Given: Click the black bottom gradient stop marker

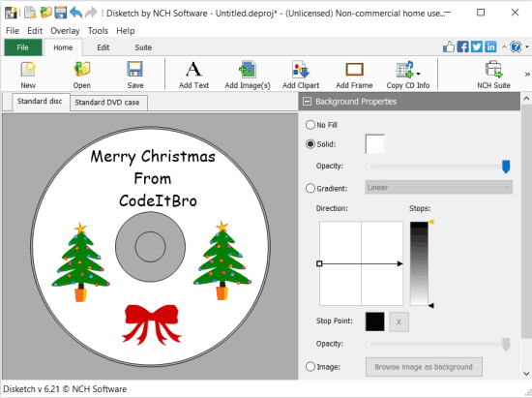Looking at the screenshot, I should (431, 306).
